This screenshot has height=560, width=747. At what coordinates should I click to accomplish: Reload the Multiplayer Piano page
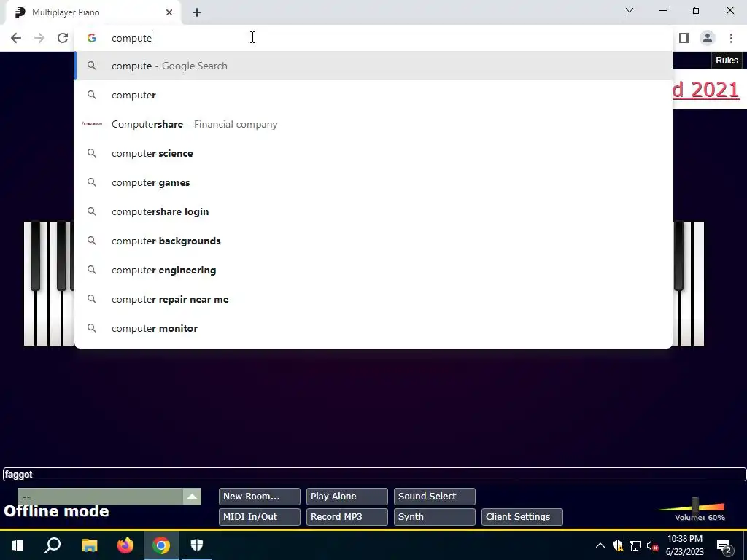point(63,38)
